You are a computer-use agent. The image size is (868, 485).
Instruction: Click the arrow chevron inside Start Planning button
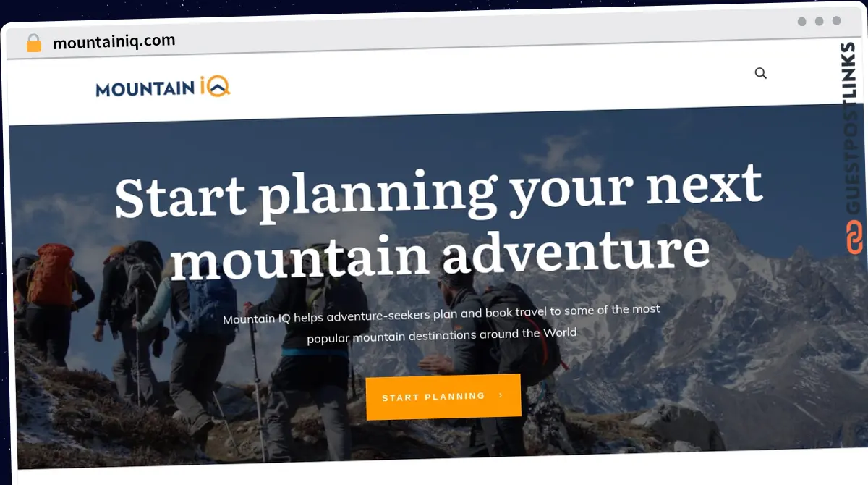(501, 395)
